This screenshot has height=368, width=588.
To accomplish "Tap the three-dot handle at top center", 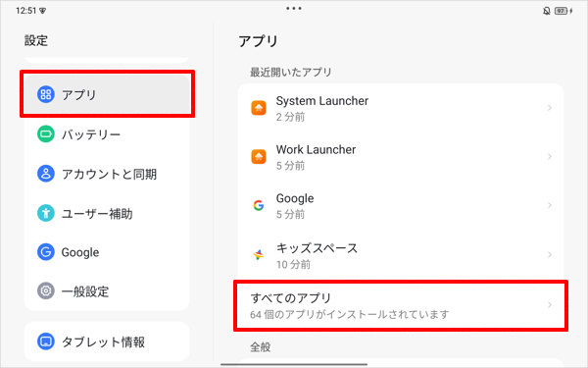I will 294,8.
